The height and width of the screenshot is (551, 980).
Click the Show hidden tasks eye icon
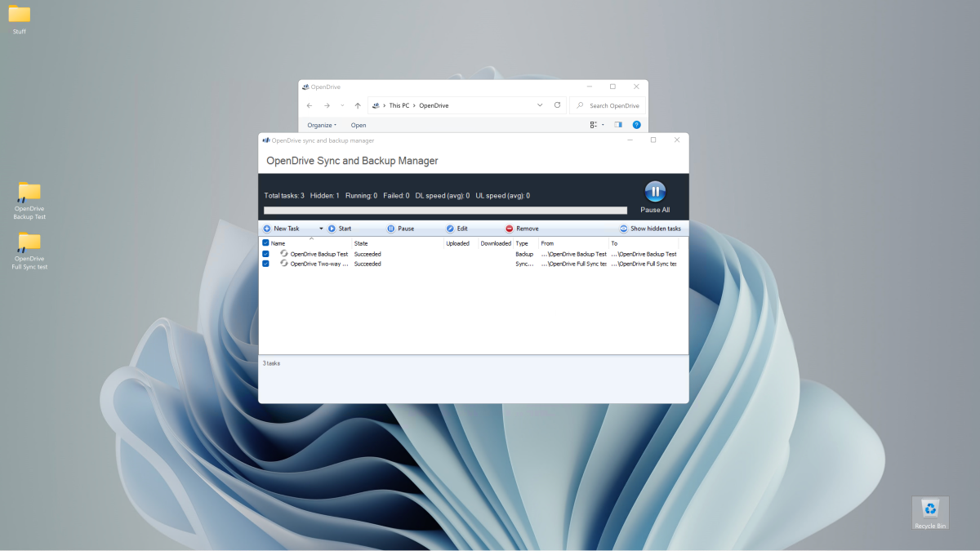click(624, 229)
